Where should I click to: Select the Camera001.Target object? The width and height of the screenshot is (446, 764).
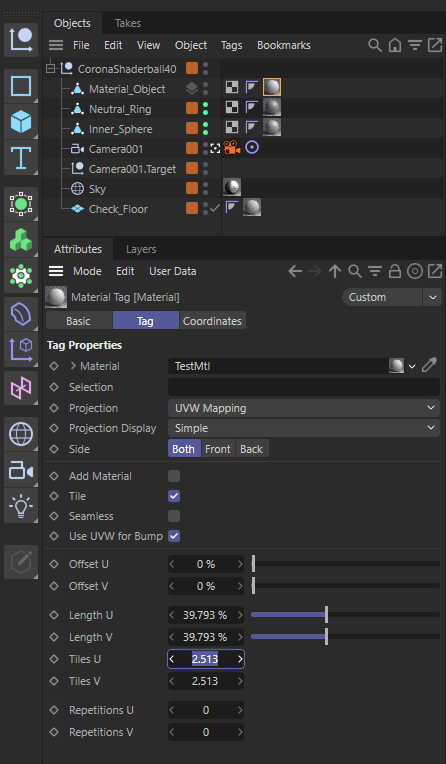tap(132, 169)
